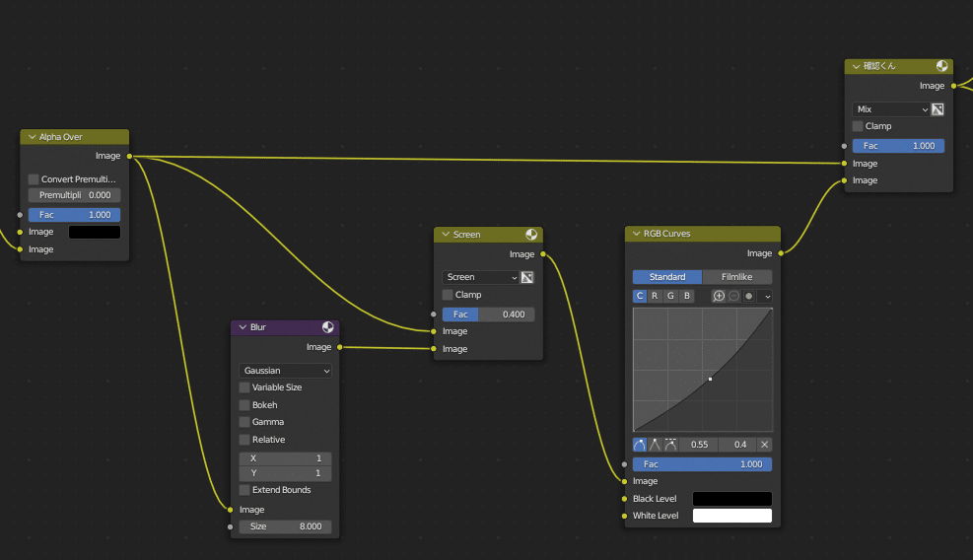Screen dimensions: 973x560
Task: Enable Gamma checkbox in Blur node
Action: 244,422
